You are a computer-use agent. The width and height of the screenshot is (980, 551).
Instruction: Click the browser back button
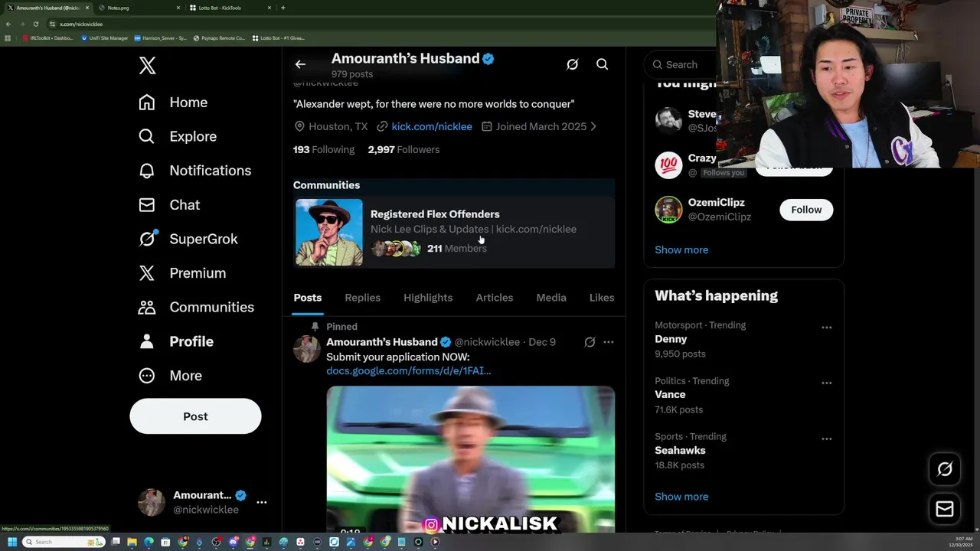(x=8, y=24)
